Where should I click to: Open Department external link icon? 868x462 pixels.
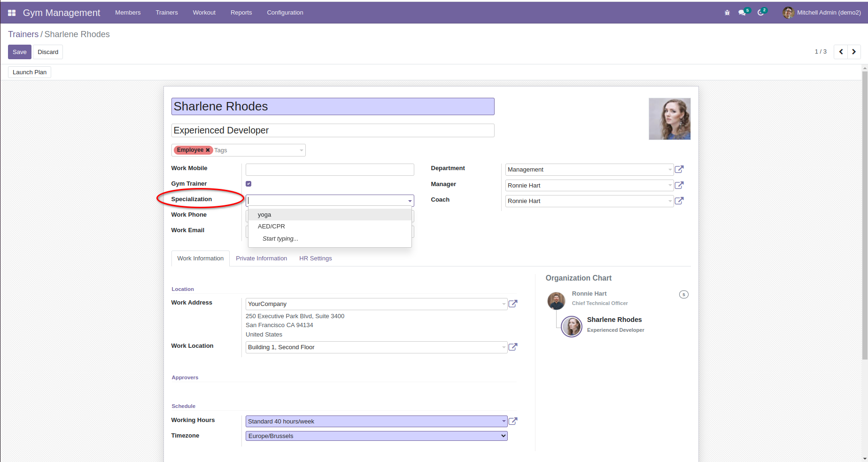679,169
